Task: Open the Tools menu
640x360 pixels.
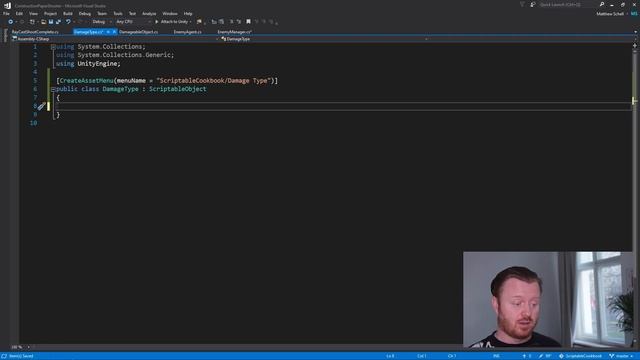Action: (x=118, y=13)
